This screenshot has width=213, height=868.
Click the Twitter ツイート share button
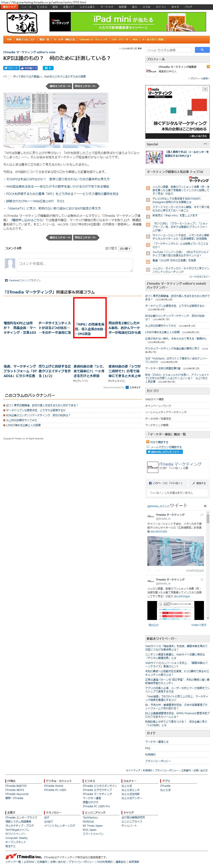pos(11,68)
